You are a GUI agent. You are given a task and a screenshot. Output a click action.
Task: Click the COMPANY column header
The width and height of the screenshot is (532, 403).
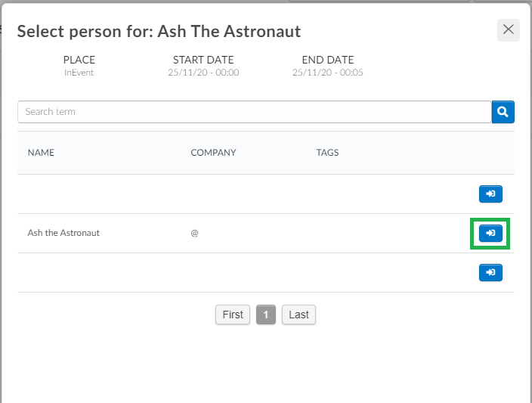click(213, 153)
